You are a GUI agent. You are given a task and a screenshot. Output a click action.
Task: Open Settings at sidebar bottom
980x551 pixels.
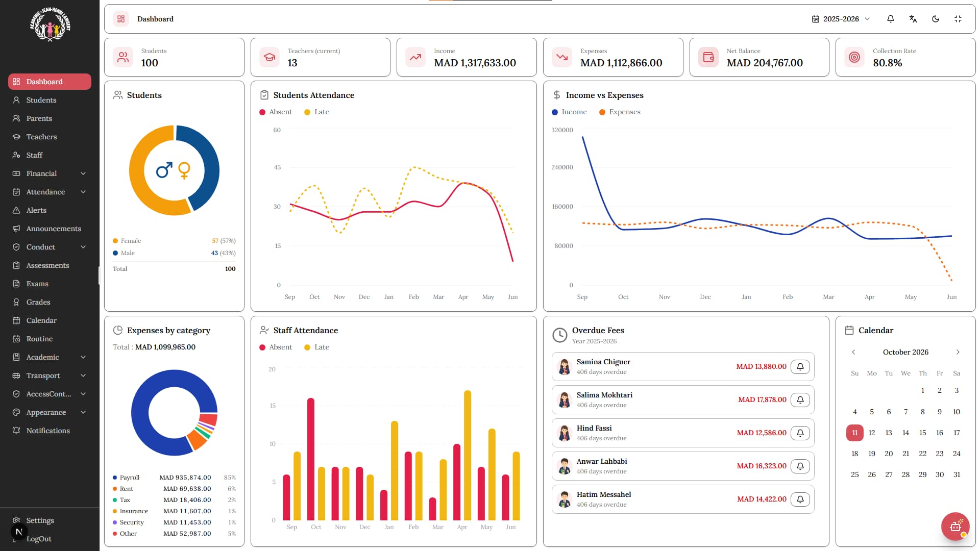point(50,520)
